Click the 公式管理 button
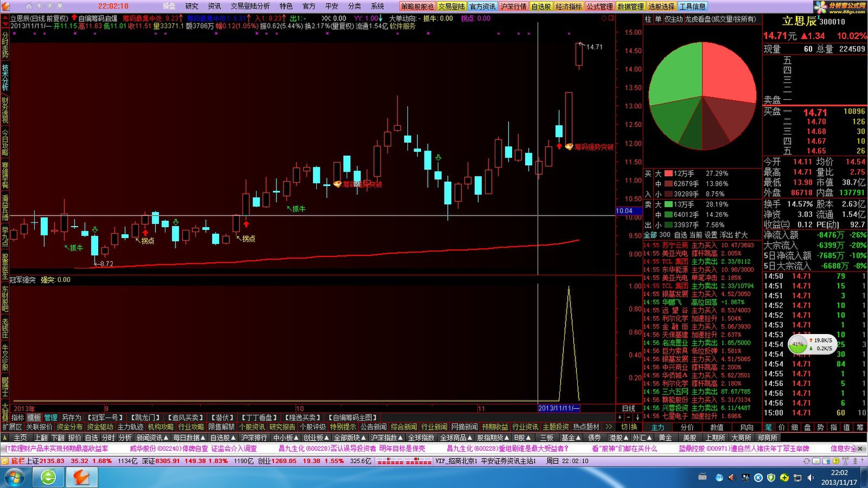This screenshot has width=868, height=488. pos(600,7)
